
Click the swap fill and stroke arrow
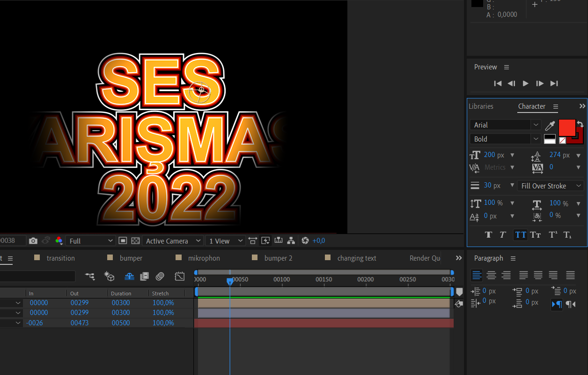pyautogui.click(x=581, y=124)
